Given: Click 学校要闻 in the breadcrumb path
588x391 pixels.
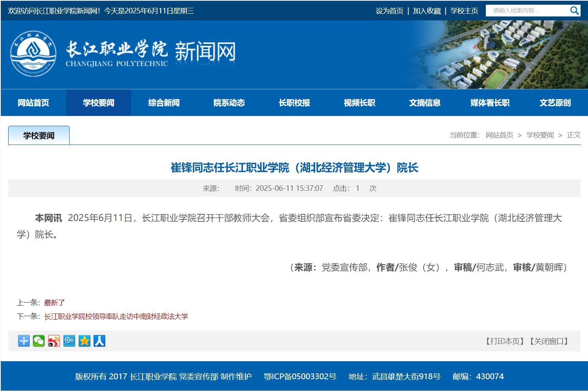Looking at the screenshot, I should (x=540, y=135).
